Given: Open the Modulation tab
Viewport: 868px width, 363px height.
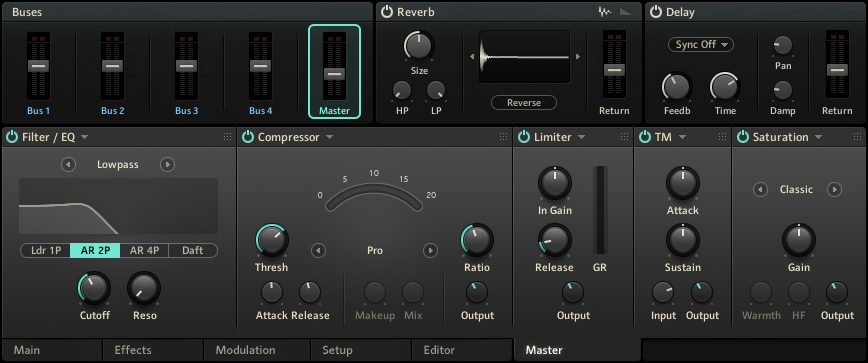Looking at the screenshot, I should coord(256,350).
